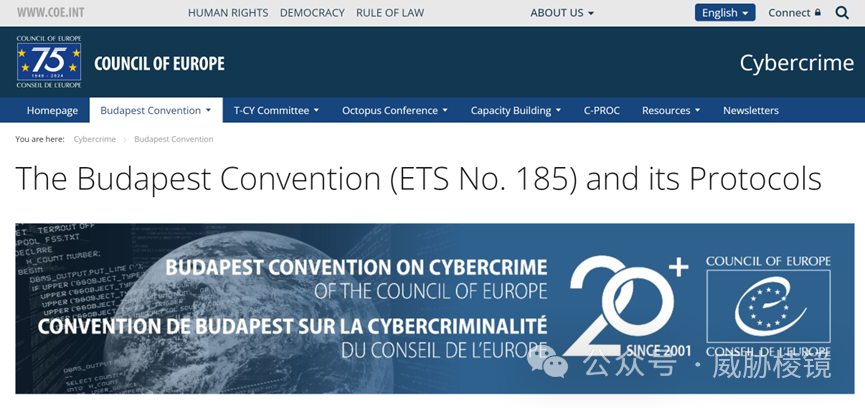
Task: Expand the Budapest Convention nav dropdown
Action: coord(156,110)
